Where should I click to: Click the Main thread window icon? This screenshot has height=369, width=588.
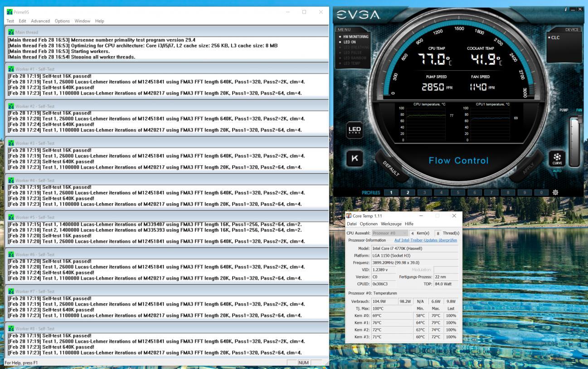[11, 32]
